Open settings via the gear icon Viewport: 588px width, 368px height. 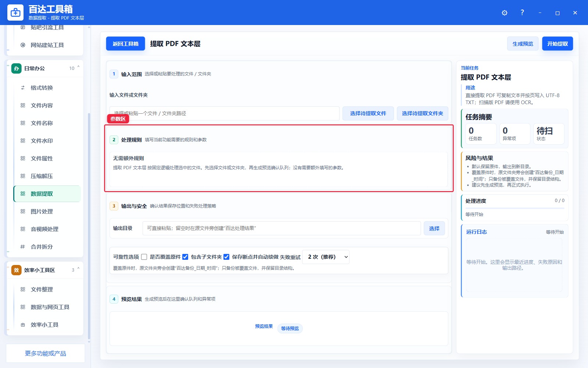505,13
